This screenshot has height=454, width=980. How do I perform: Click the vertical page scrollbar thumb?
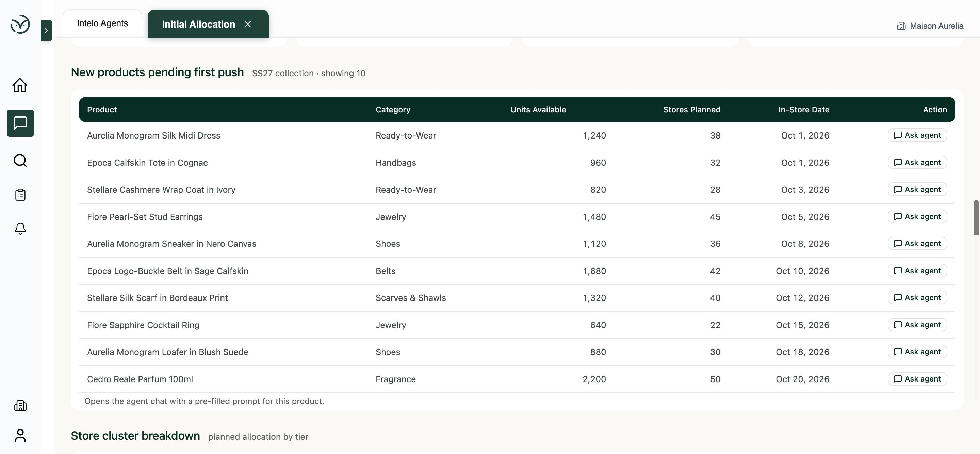coord(976,217)
